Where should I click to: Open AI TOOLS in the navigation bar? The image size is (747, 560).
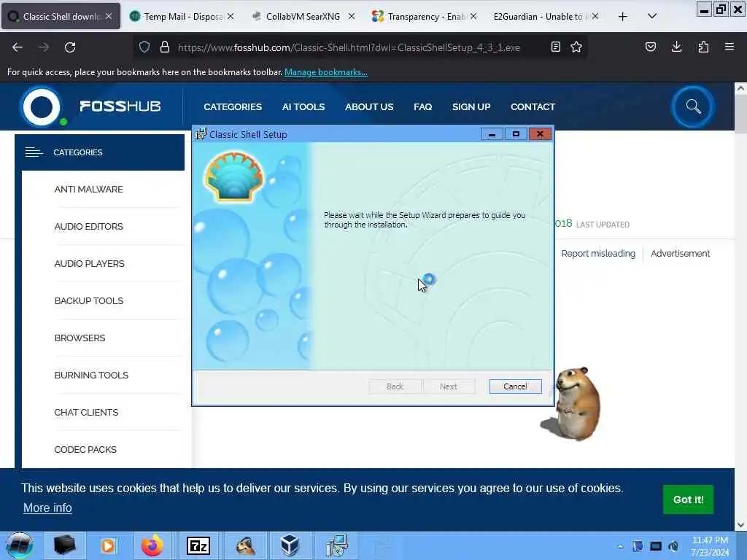[x=303, y=106]
